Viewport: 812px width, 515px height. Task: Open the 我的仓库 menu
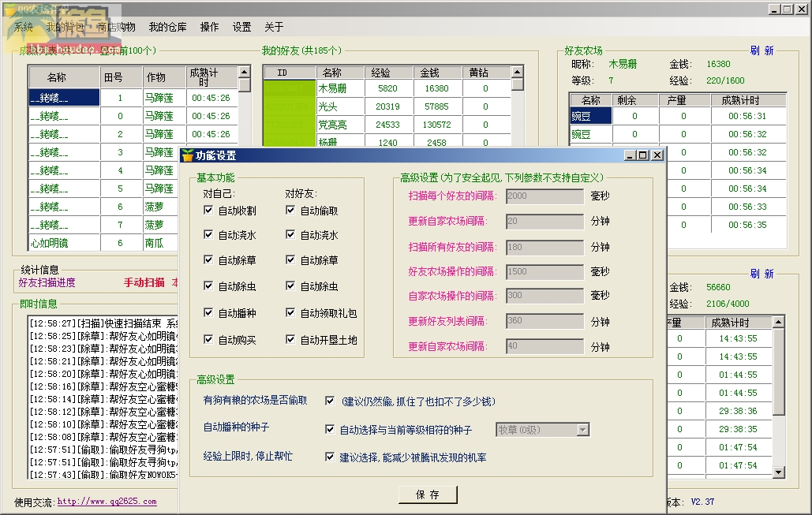(168, 27)
